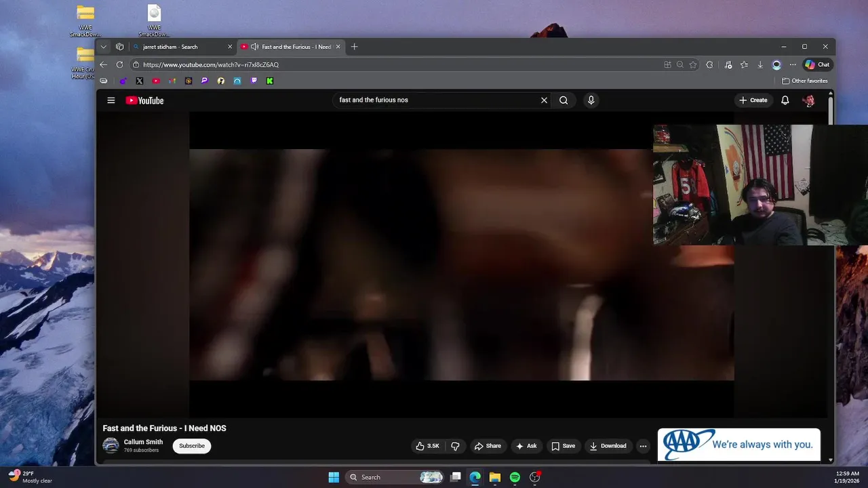Zoom out using address bar magnifier
868x488 pixels.
pyautogui.click(x=679, y=64)
